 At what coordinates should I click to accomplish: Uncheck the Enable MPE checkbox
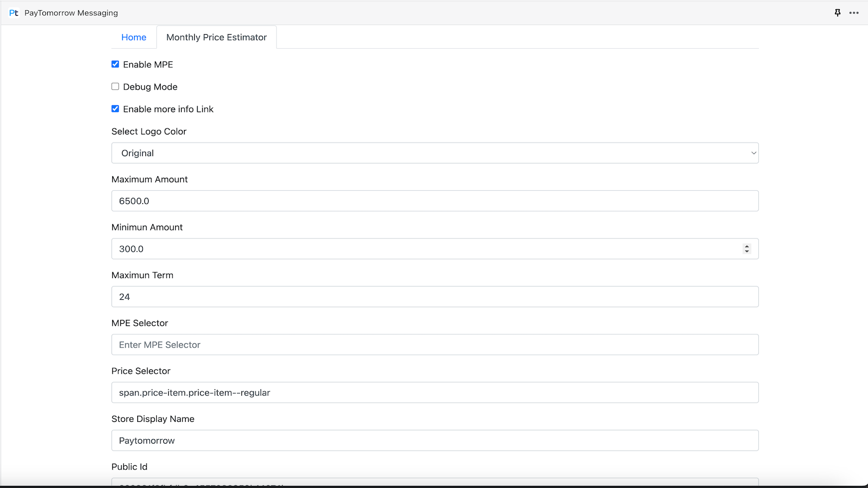(x=115, y=65)
